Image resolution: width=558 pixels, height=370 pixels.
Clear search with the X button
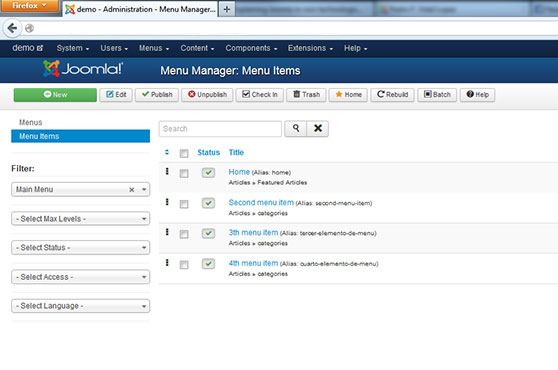(318, 128)
